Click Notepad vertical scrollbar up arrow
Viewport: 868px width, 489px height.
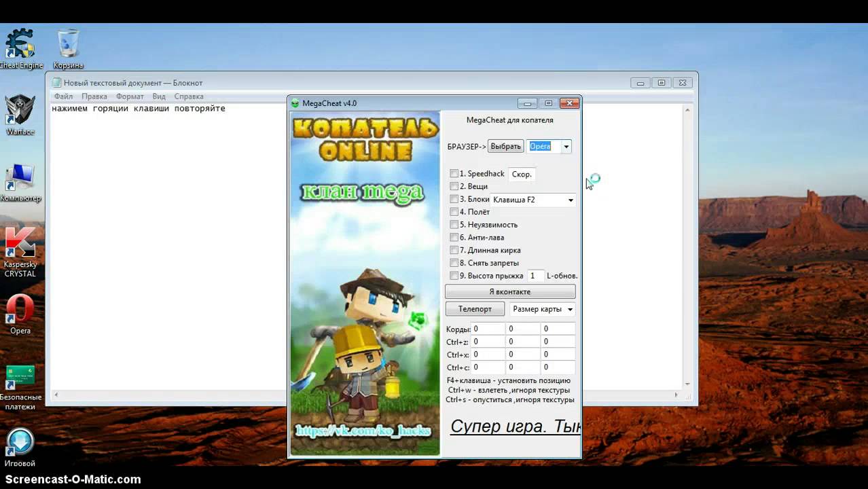[x=687, y=110]
